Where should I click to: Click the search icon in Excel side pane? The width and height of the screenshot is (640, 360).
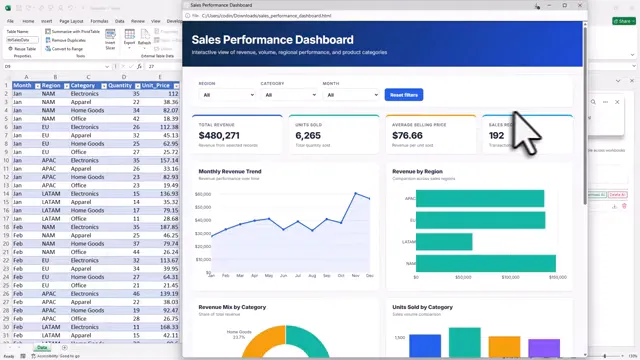[x=593, y=102]
